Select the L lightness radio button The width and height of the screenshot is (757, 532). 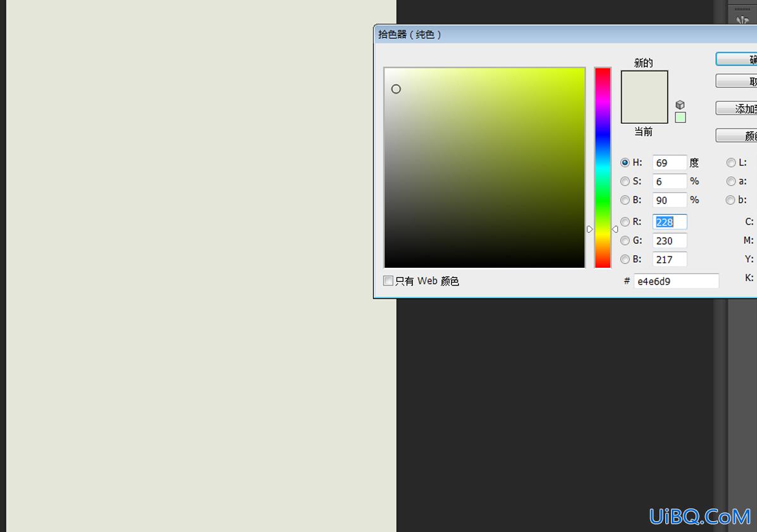point(731,162)
